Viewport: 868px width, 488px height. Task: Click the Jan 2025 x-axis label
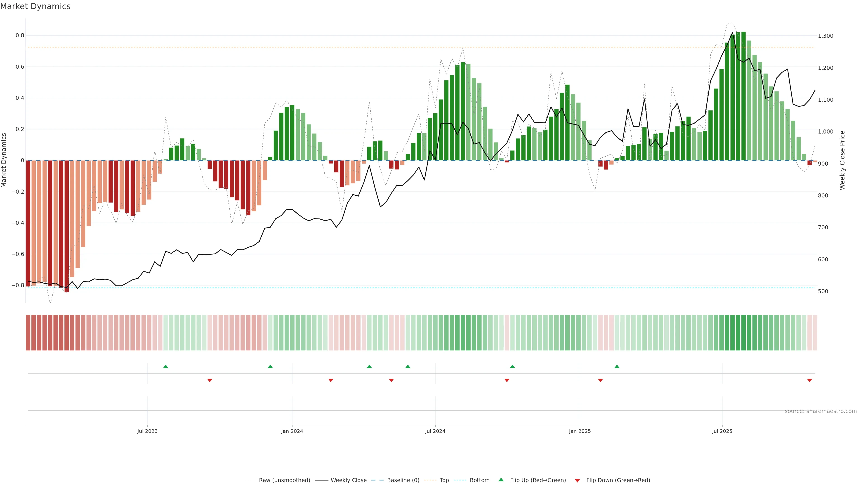coord(580,431)
